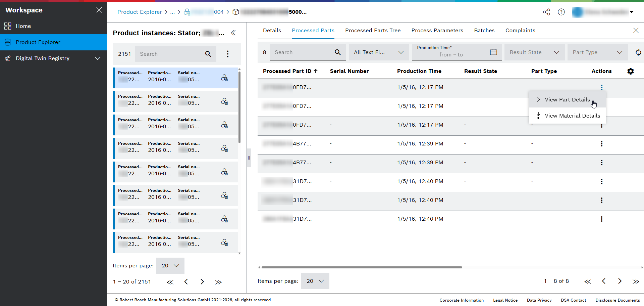Viewport: 644px width, 306px height.
Task: Click genealogy icon of fourth product instance
Action: click(224, 148)
